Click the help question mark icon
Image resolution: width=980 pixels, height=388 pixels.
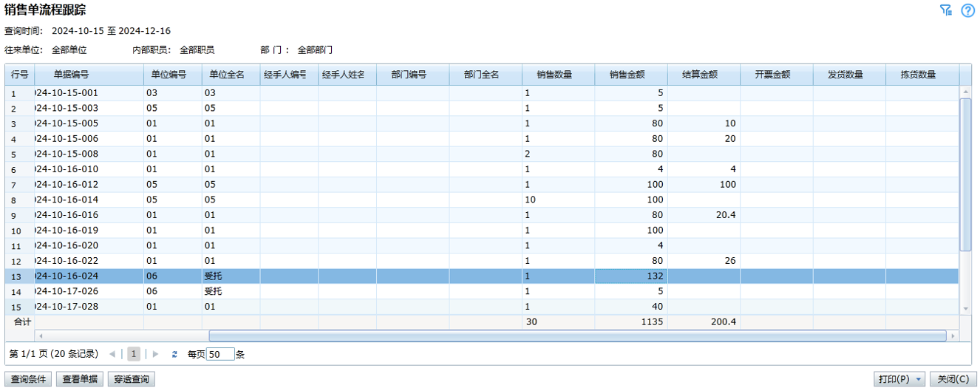click(x=967, y=10)
